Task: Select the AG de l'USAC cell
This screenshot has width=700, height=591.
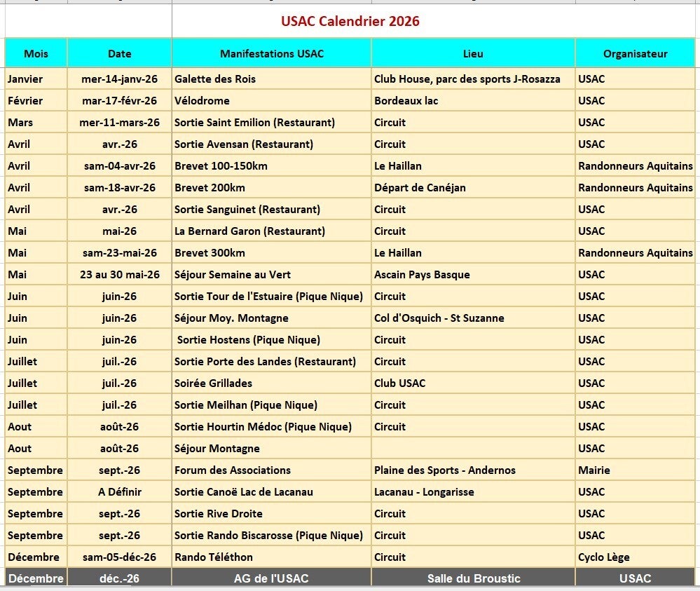Action: click(271, 578)
